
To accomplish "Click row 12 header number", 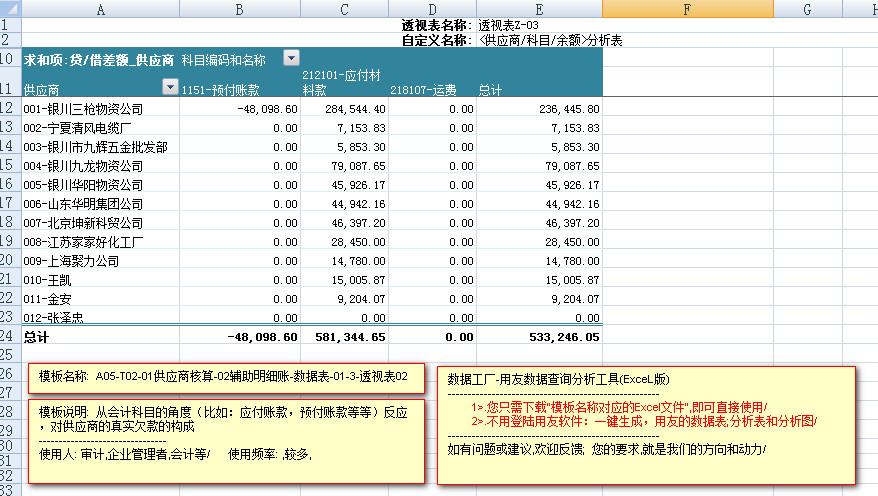I will point(9,108).
